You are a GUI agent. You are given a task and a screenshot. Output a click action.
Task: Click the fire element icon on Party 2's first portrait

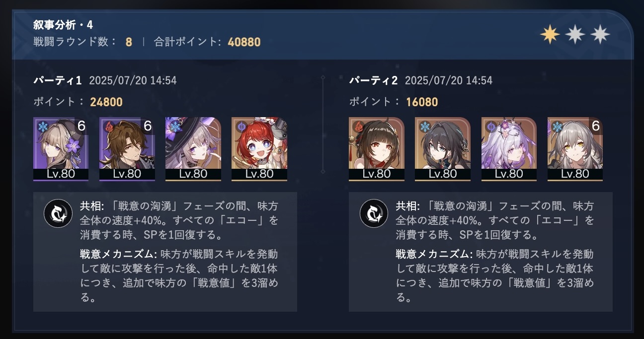[x=356, y=126]
